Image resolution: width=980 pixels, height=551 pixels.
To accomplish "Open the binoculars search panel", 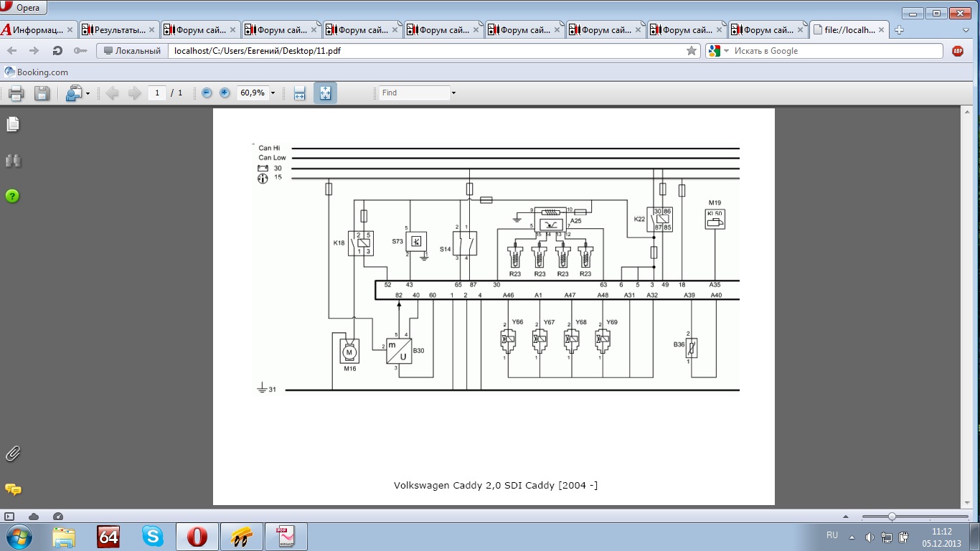I will [x=13, y=161].
